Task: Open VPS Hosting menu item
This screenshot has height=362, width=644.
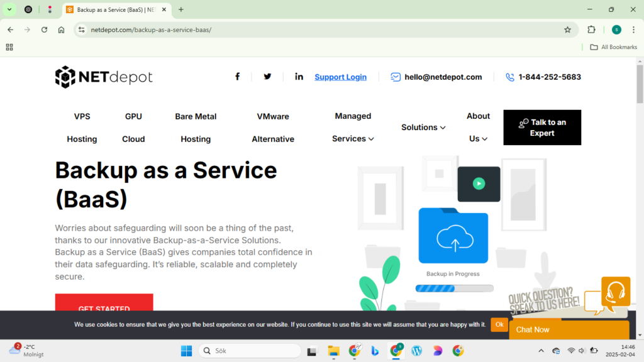Action: (82, 128)
